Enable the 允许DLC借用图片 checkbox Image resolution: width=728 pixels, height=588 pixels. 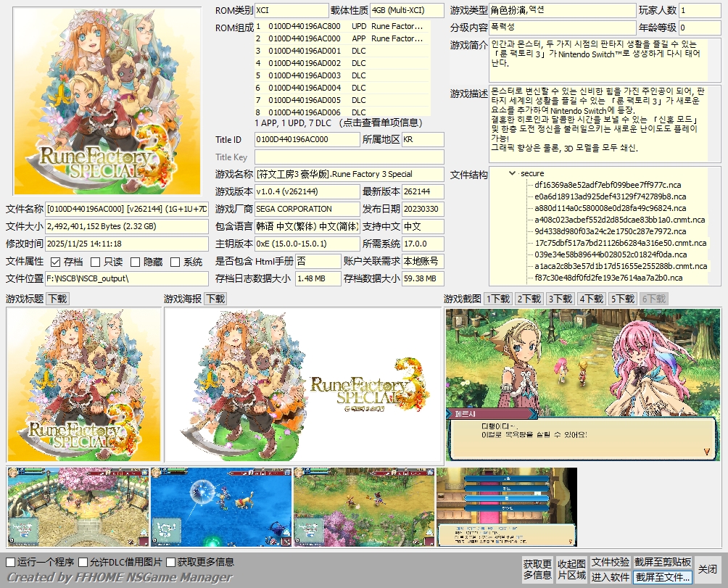tap(83, 562)
